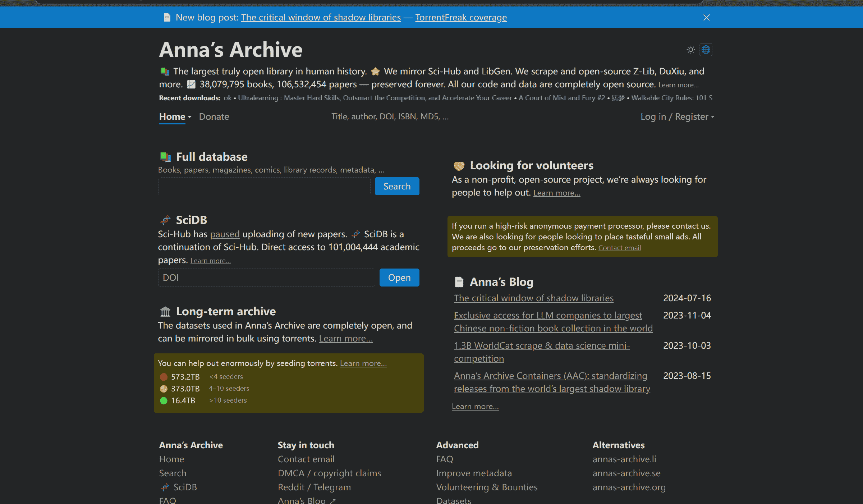863x504 pixels.
Task: Open the Exclusive access for LLM companies post
Action: point(553,322)
